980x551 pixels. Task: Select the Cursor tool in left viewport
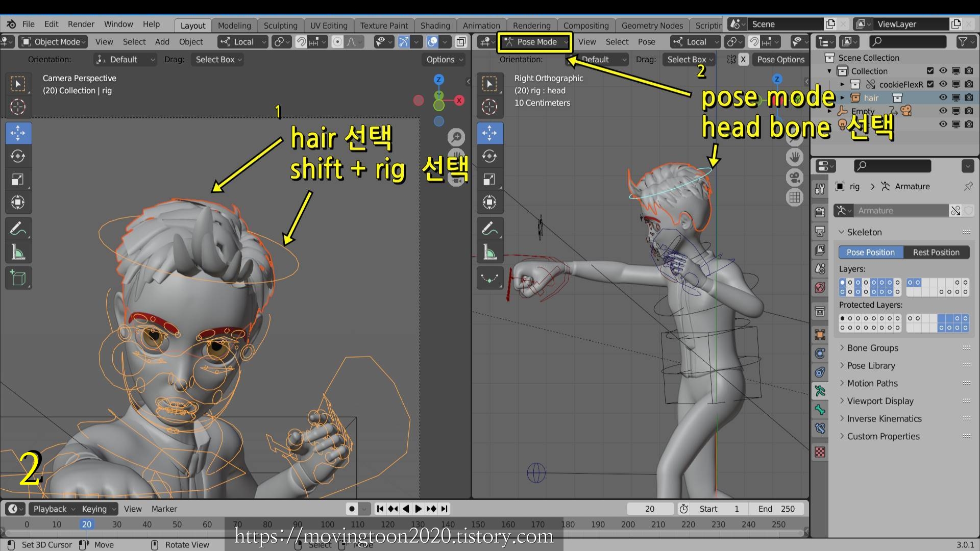click(x=18, y=107)
